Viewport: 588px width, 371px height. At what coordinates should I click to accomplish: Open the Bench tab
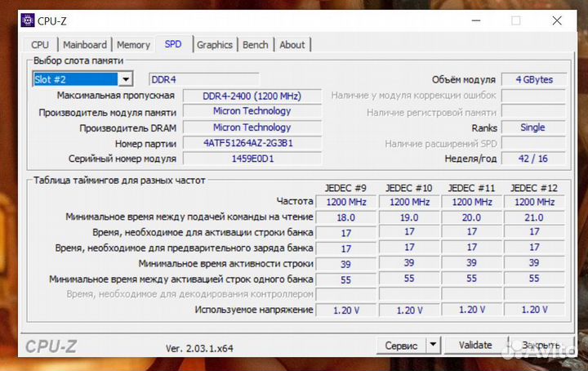tap(256, 45)
